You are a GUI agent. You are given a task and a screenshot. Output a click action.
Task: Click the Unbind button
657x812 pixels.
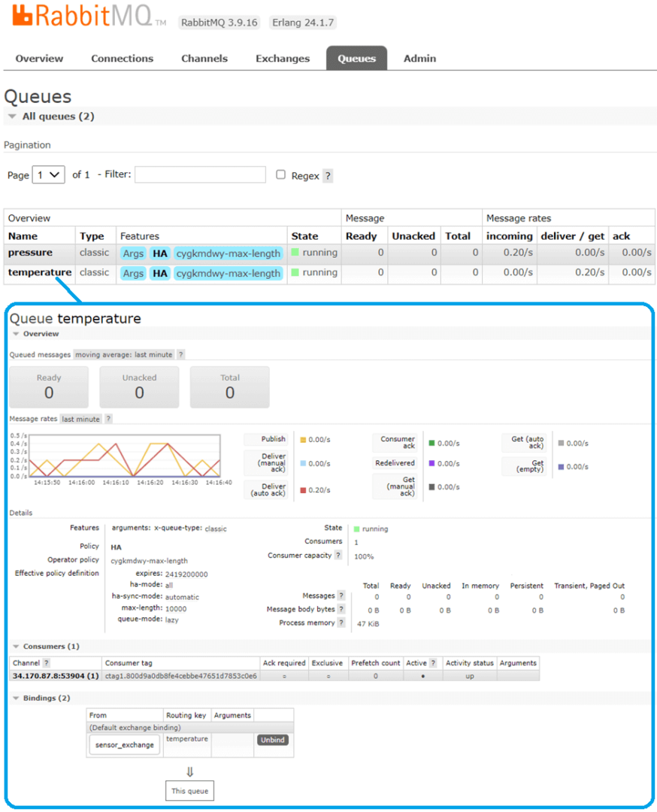272,741
